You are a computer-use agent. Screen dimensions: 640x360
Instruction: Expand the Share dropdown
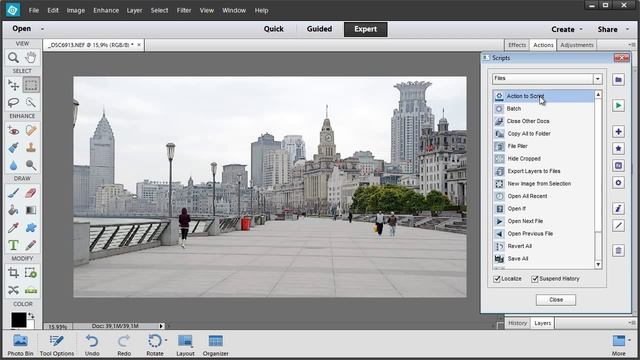(627, 29)
